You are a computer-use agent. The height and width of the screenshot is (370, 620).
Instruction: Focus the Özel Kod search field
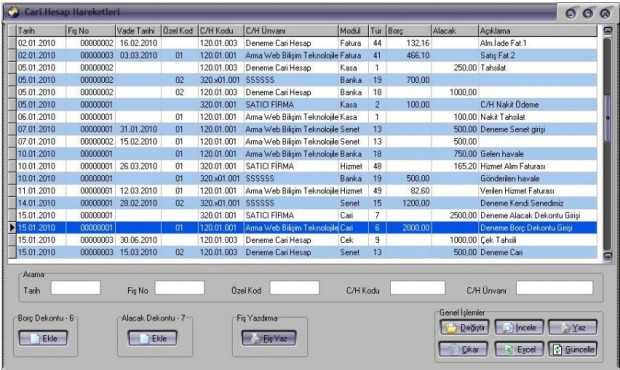(295, 288)
